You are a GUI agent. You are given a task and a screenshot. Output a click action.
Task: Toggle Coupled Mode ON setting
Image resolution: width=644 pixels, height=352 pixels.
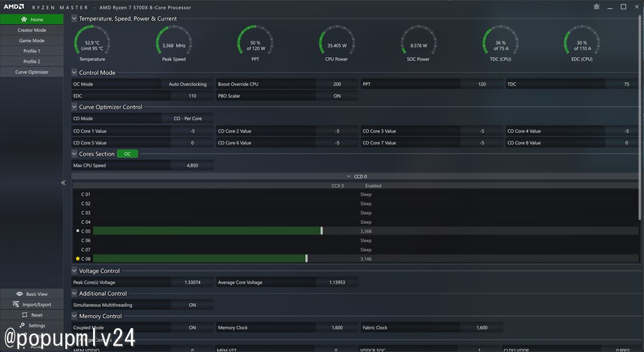click(x=192, y=327)
